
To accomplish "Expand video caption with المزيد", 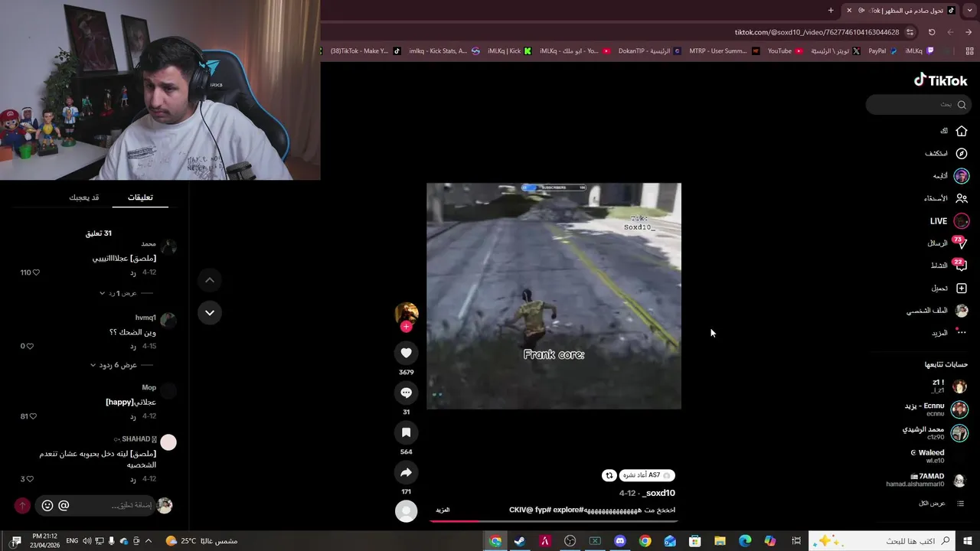I will tap(443, 510).
